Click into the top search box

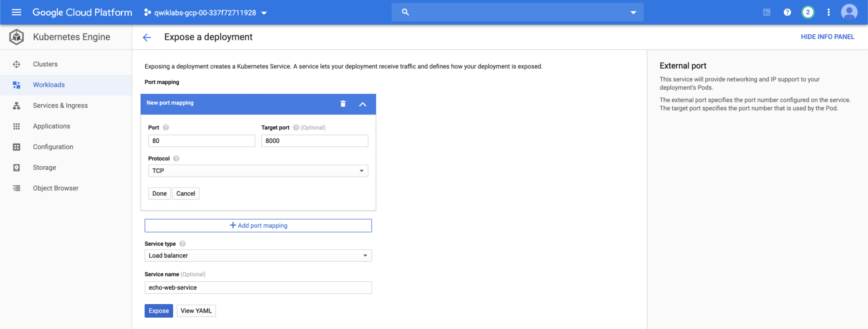[x=517, y=12]
